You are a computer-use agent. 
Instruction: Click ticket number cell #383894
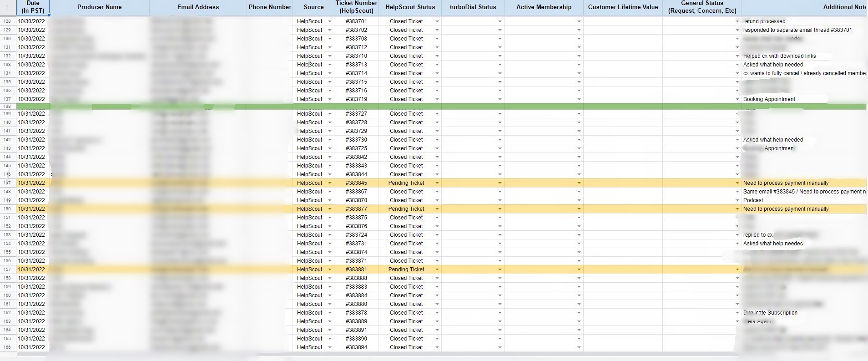point(356,347)
